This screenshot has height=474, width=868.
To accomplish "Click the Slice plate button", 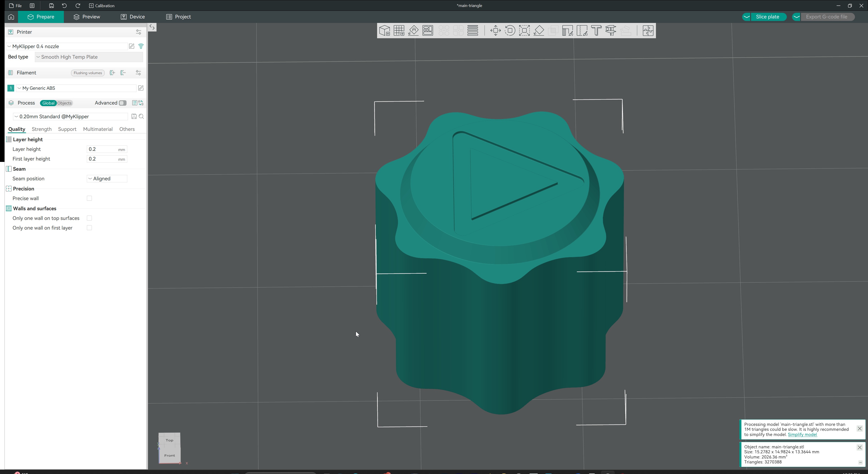I will (767, 17).
